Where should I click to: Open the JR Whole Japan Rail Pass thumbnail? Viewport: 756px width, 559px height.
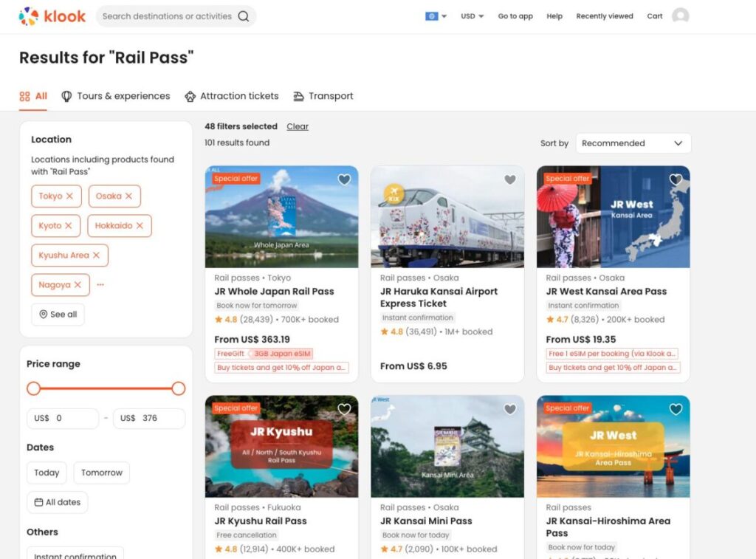point(281,217)
